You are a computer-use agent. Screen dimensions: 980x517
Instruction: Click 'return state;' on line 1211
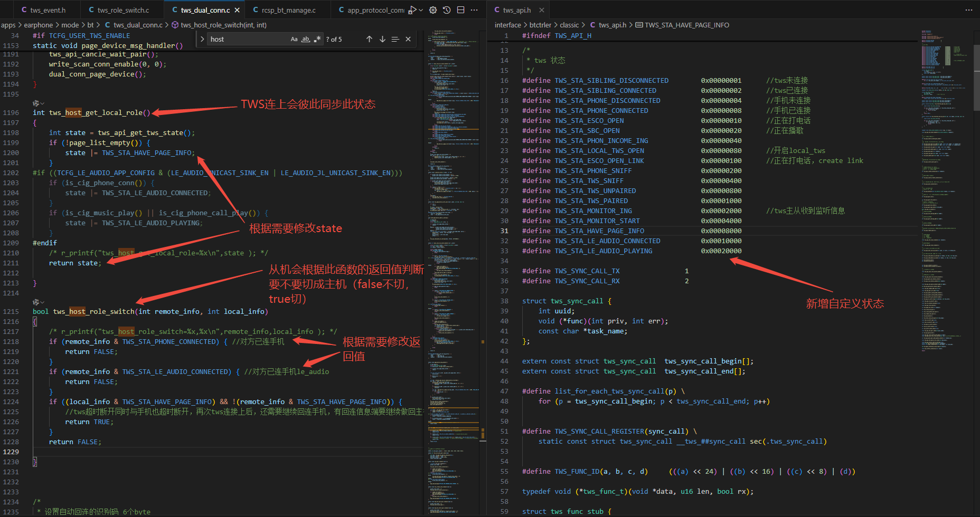click(x=75, y=263)
